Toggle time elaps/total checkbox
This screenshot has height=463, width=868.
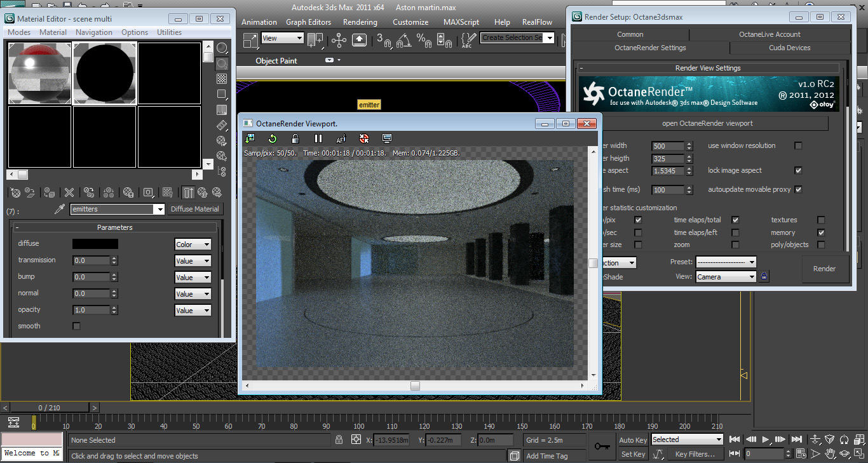click(735, 220)
